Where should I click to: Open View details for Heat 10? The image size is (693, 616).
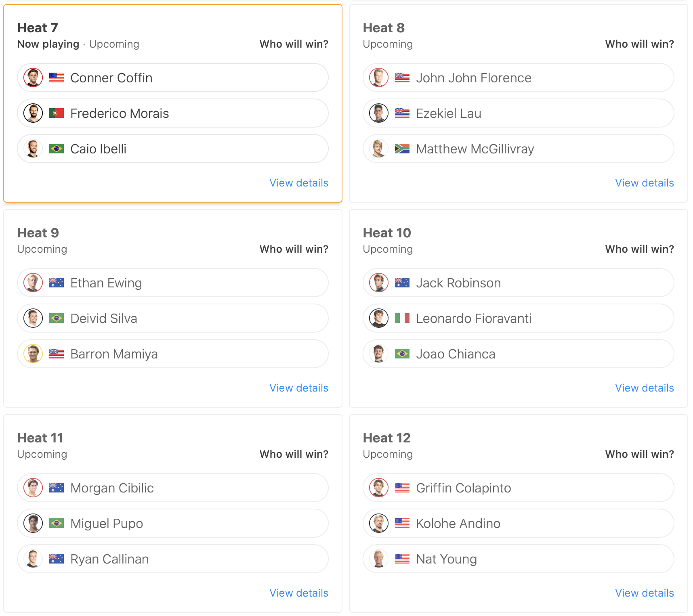click(x=645, y=388)
